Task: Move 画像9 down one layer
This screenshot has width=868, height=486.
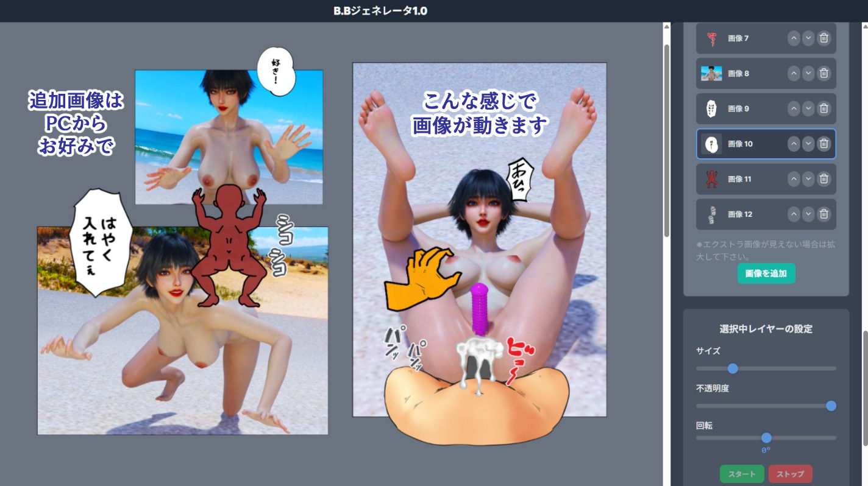Action: (x=808, y=108)
